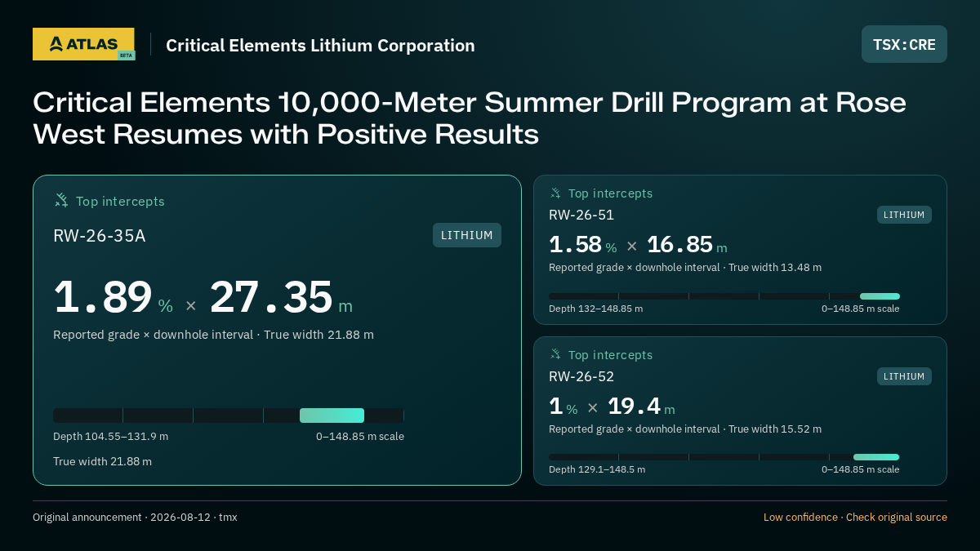Click the hole ID 'RW-26-51'

point(581,215)
